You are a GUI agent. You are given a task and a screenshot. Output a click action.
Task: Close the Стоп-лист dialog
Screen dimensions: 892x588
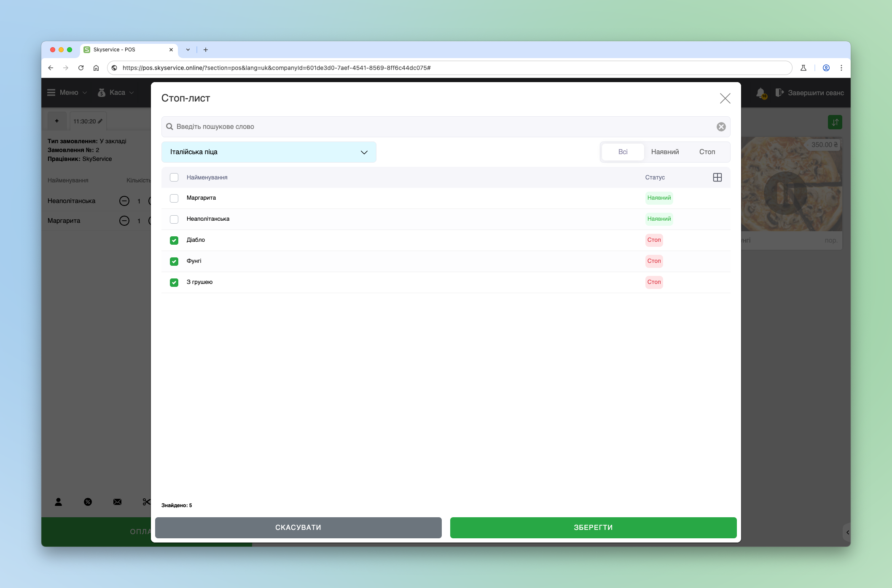725,99
